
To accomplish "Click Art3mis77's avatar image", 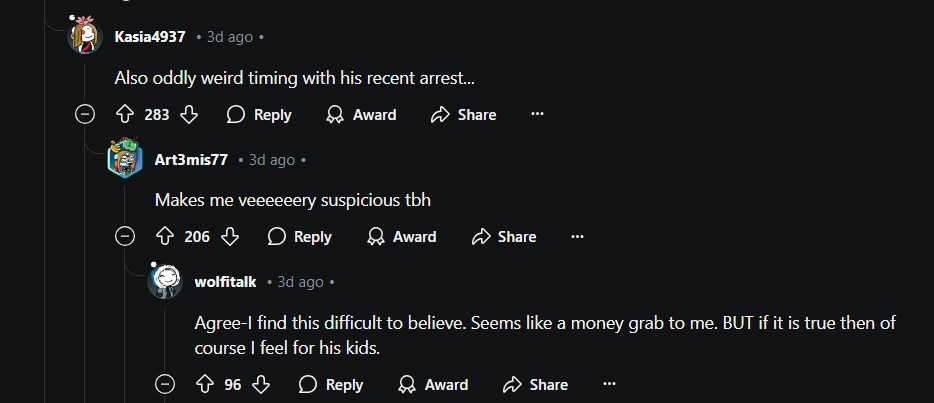I will pyautogui.click(x=125, y=158).
